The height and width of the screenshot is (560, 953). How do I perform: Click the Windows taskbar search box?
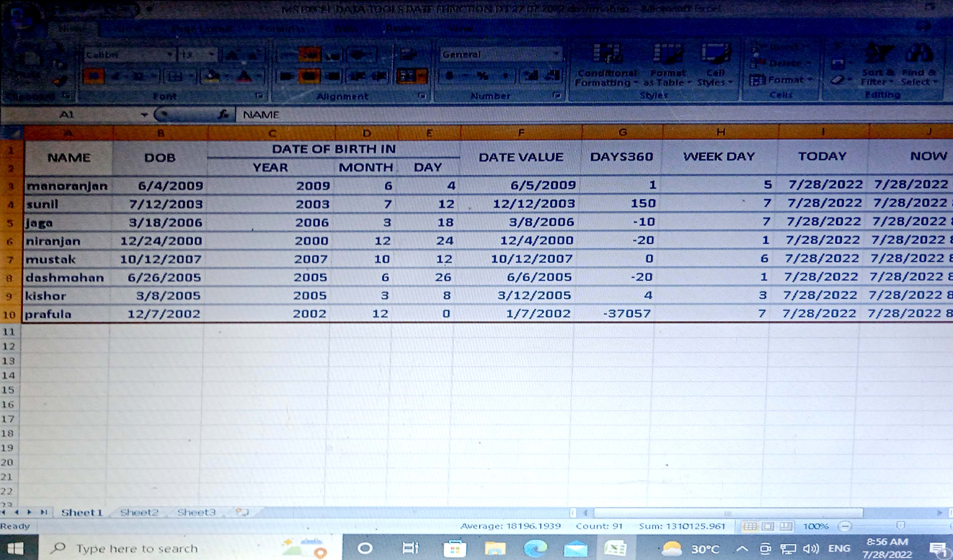click(136, 548)
